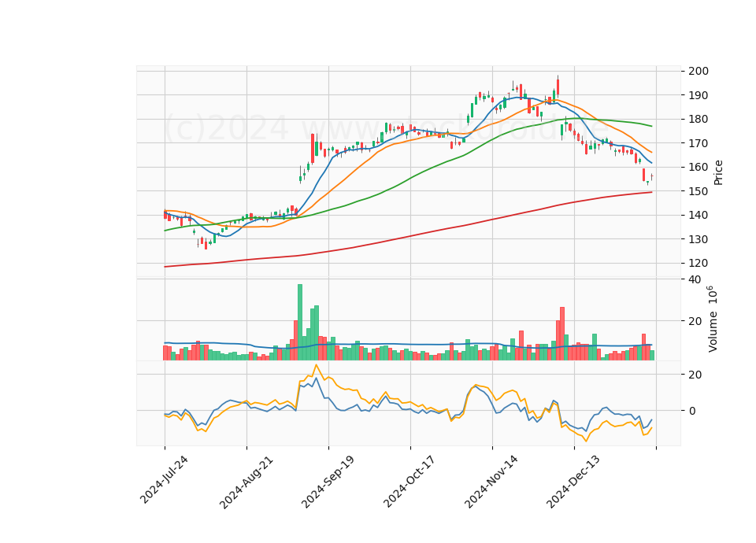The height and width of the screenshot is (543, 756).
Task: Click the 2024-Aug-21 date label
Action: pyautogui.click(x=246, y=482)
